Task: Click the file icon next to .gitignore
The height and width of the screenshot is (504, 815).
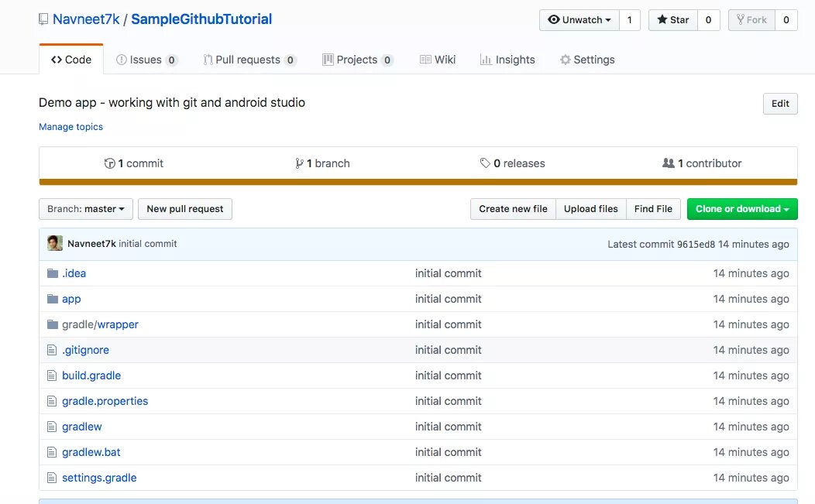Action: point(53,350)
